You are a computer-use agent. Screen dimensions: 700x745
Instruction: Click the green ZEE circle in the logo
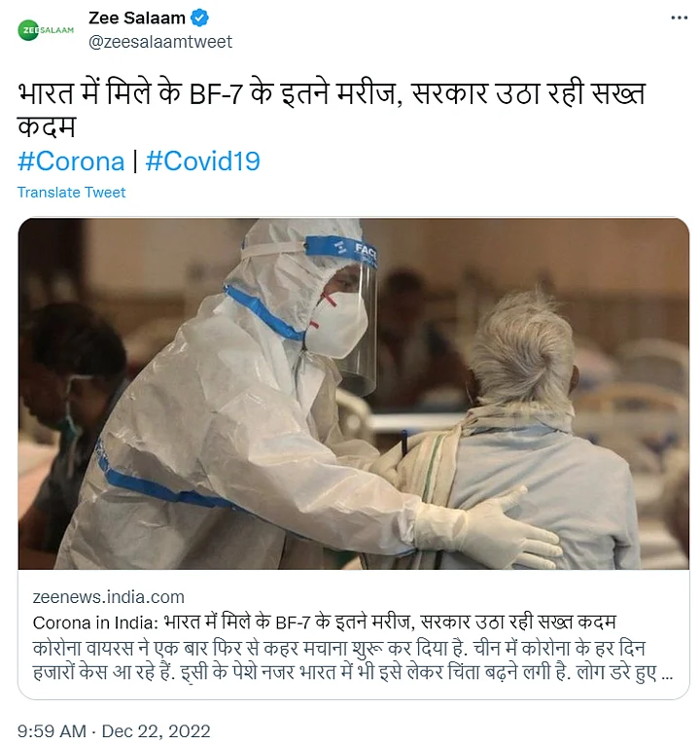pyautogui.click(x=28, y=30)
